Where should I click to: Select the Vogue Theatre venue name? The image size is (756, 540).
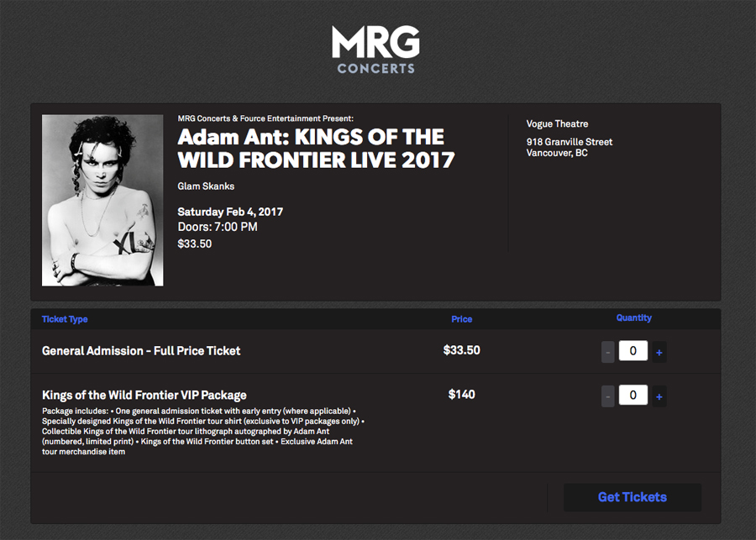557,124
